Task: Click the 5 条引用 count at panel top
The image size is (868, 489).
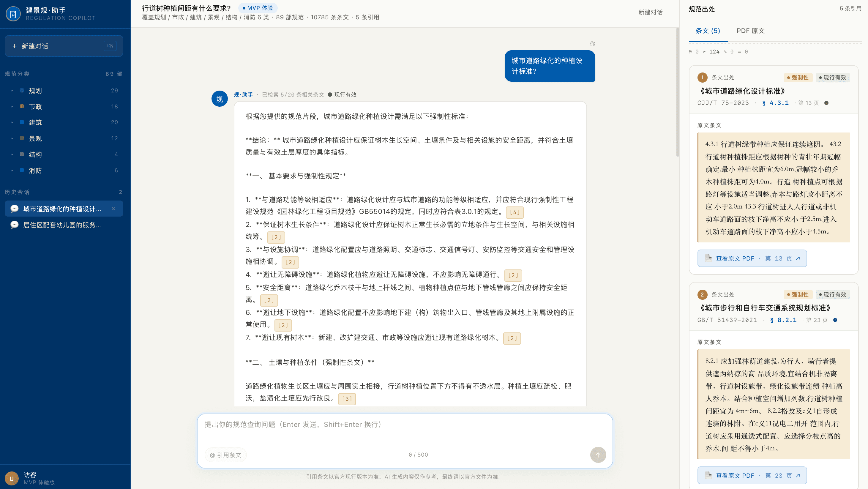Action: [x=850, y=8]
